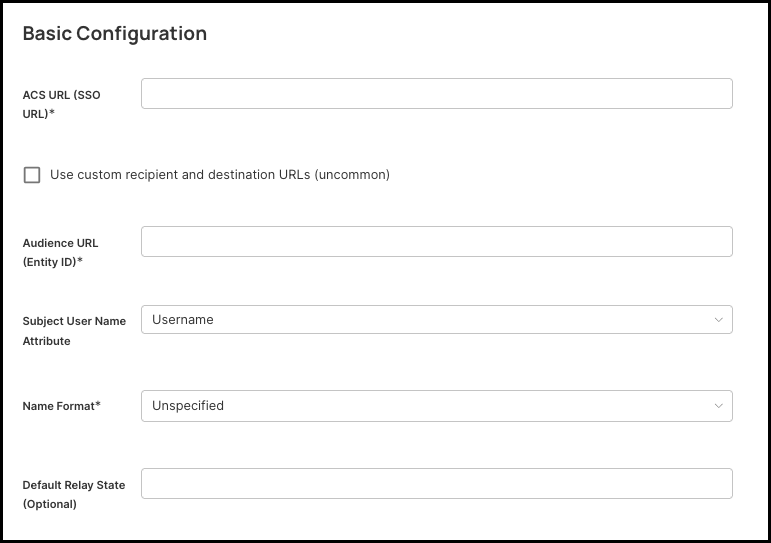Click the required asterisk beside Name Format

(98, 405)
